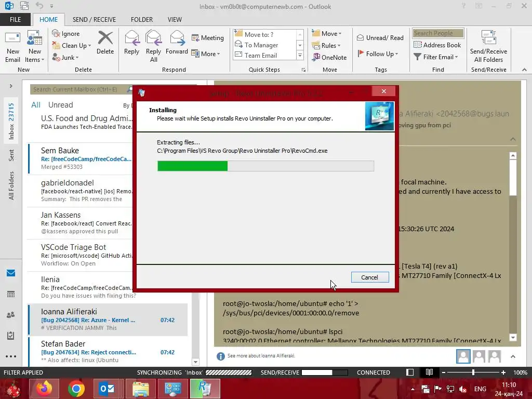This screenshot has height=399, width=532.
Task: Collapse the ribbon
Action: [524, 70]
